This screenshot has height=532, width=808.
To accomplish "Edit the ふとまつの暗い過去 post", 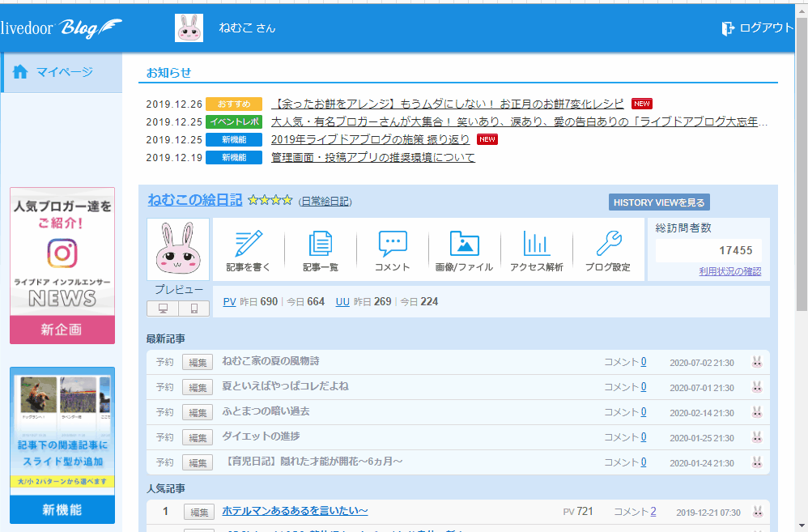I will pyautogui.click(x=198, y=412).
